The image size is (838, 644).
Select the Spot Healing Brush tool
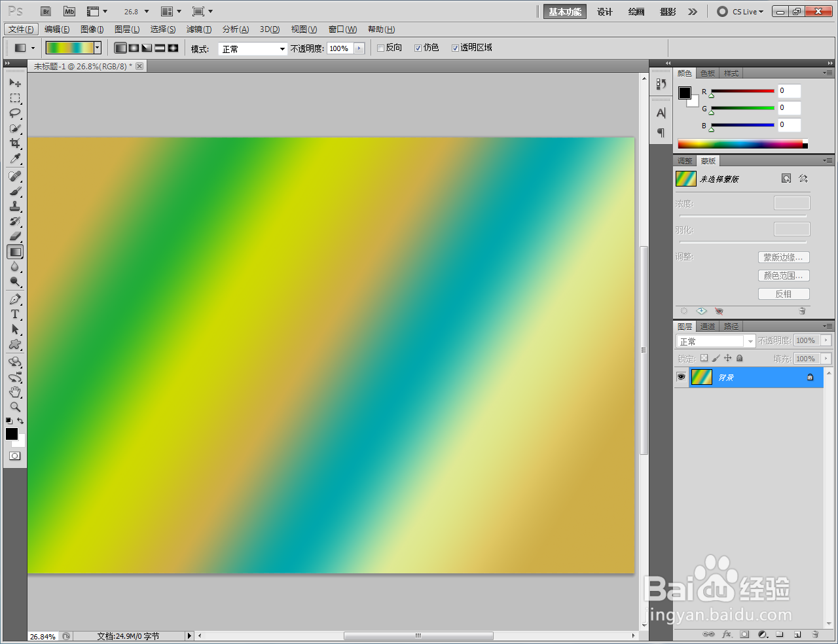pyautogui.click(x=15, y=176)
